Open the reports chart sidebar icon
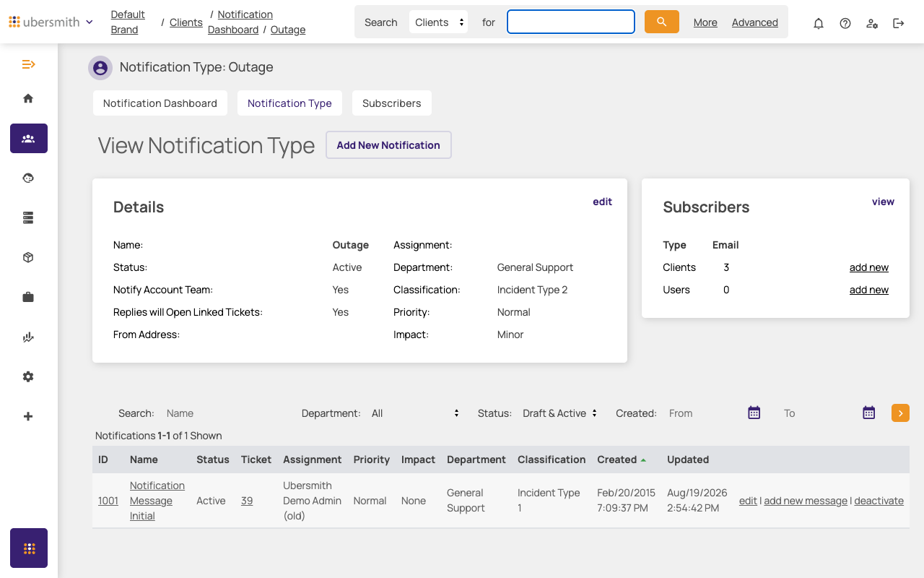This screenshot has width=924, height=578. tap(28, 337)
